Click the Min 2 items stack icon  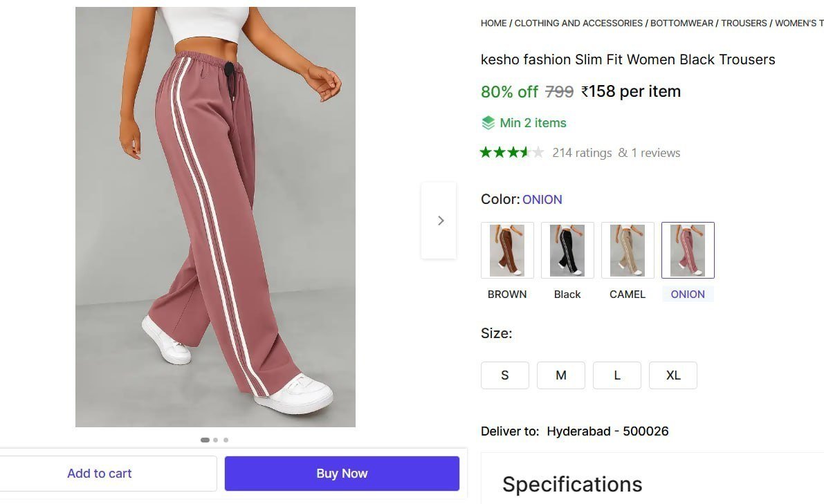tap(488, 122)
